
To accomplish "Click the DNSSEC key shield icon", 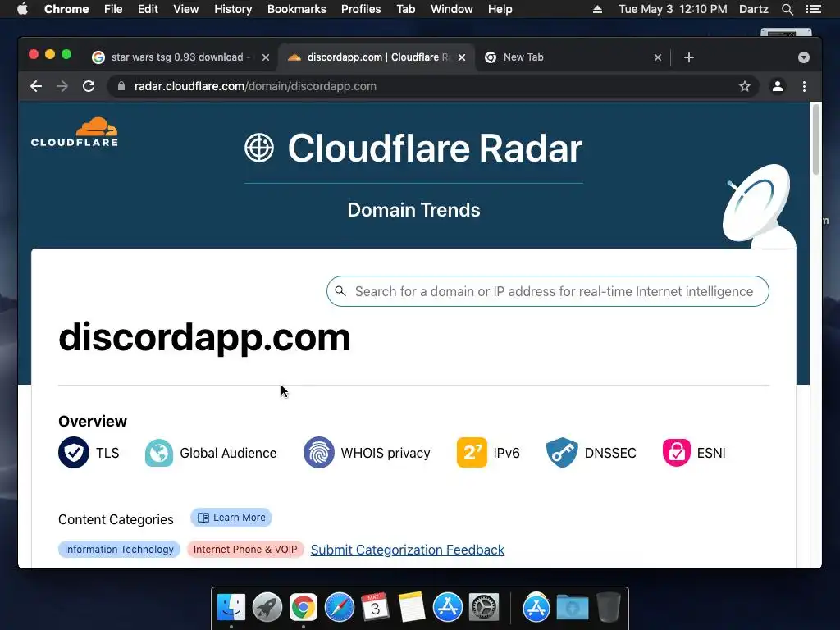I will (x=562, y=453).
